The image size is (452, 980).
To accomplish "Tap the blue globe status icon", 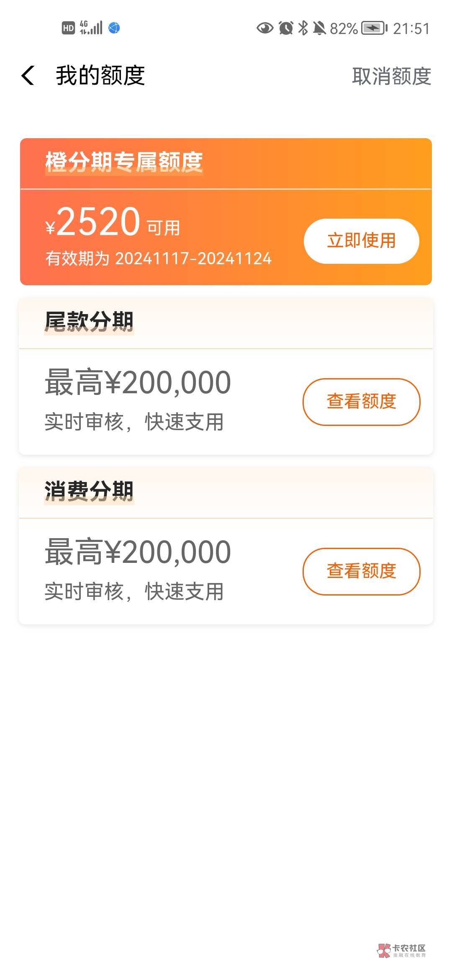I will (114, 28).
